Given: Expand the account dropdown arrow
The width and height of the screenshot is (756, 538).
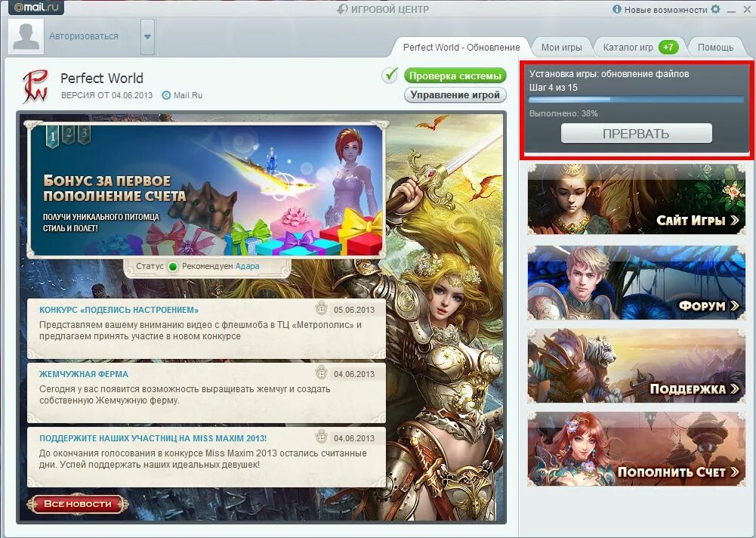Looking at the screenshot, I should pos(147,37).
